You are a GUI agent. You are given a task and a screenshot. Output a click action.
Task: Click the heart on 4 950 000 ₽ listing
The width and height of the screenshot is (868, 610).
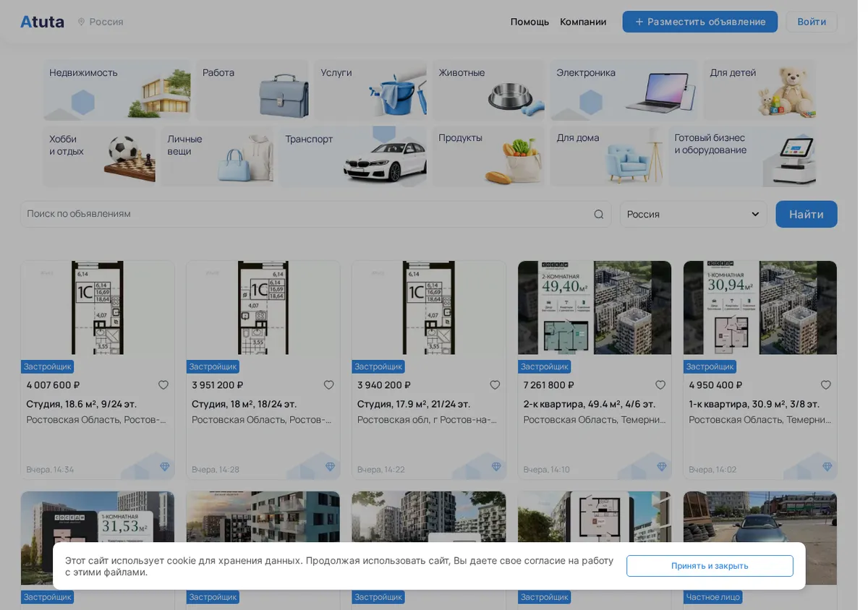826,385
